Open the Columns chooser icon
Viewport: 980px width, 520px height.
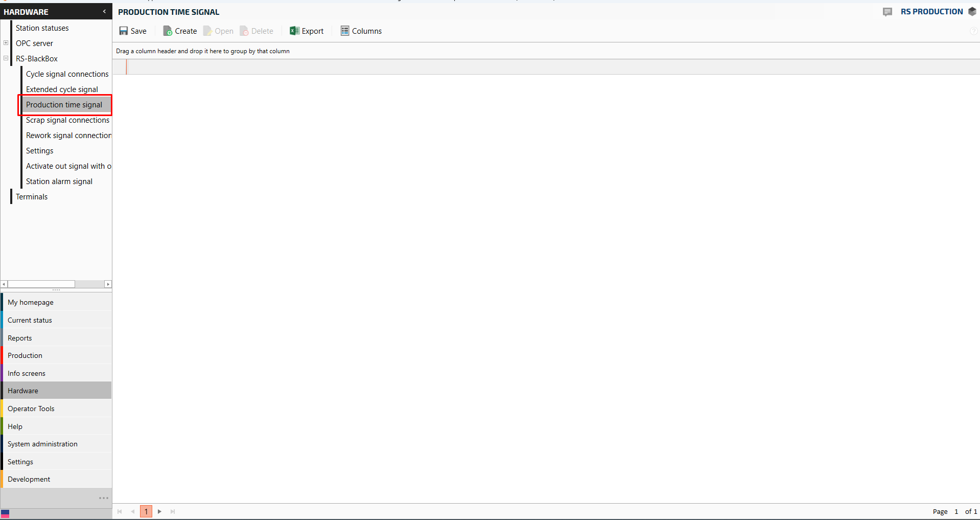click(345, 31)
